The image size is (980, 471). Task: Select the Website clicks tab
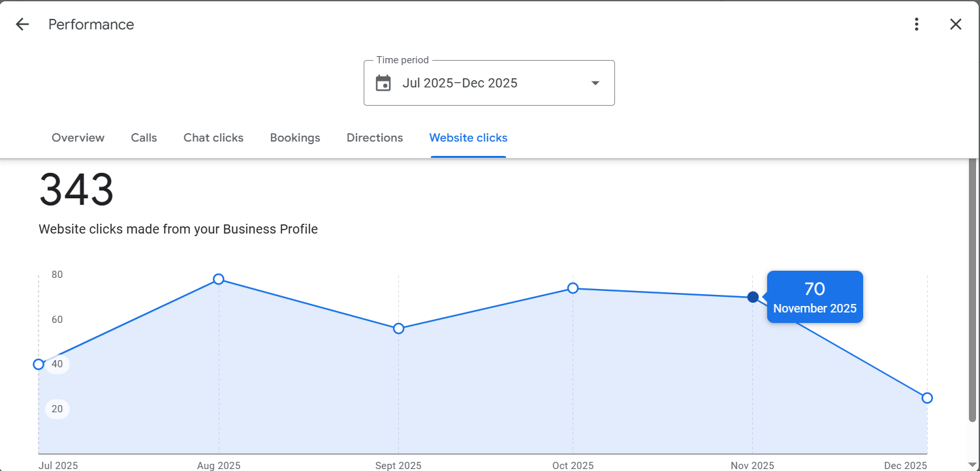(x=468, y=138)
